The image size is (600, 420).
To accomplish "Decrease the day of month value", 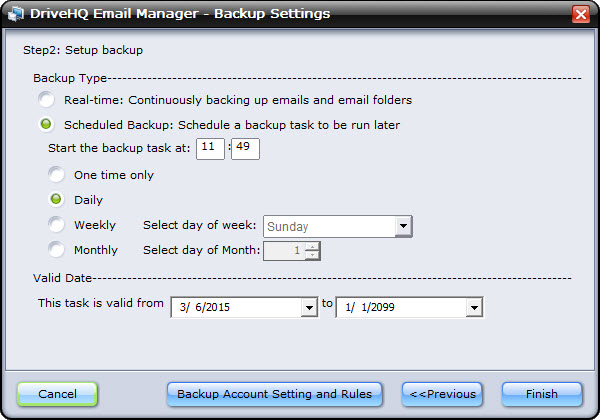I will click(313, 255).
